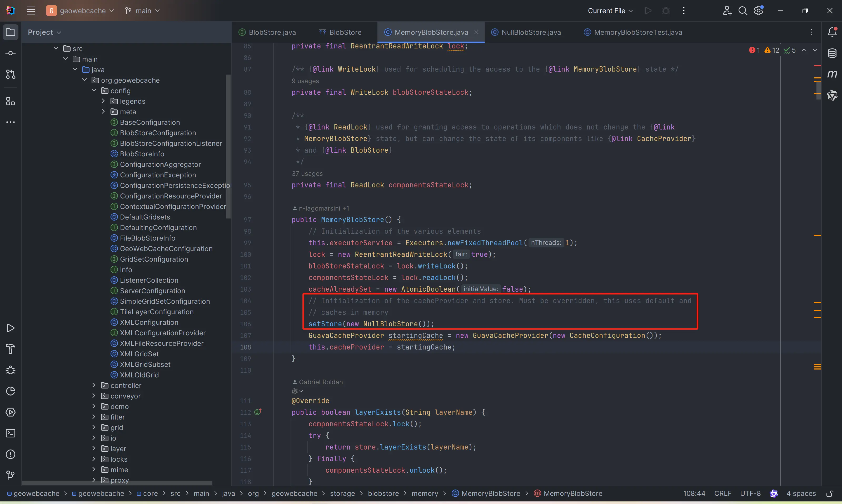Click the project tree horizontal scrollbar

click(x=117, y=483)
